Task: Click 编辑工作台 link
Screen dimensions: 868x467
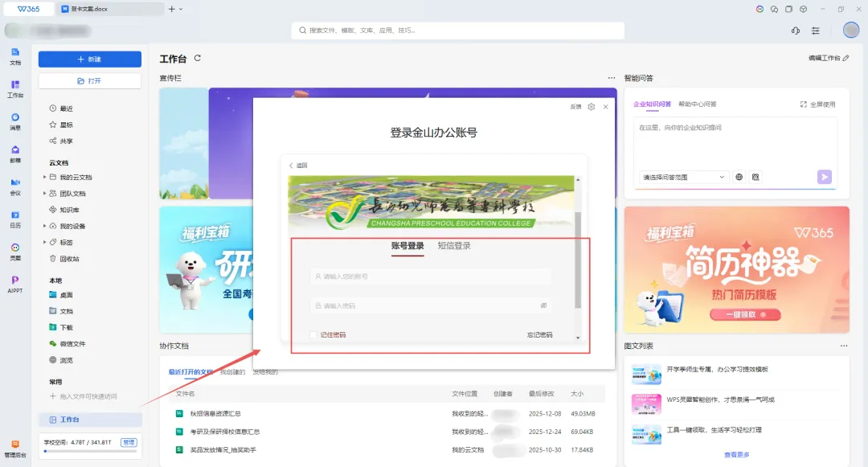Action: point(828,58)
